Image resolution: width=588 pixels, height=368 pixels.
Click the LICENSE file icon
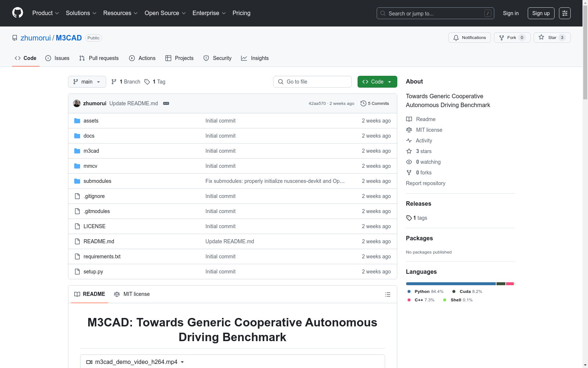point(77,226)
